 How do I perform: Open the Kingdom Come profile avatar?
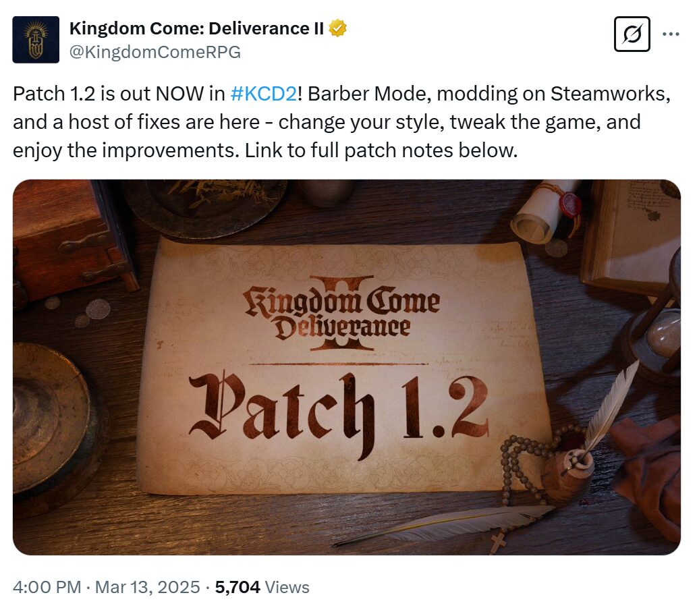pos(36,40)
